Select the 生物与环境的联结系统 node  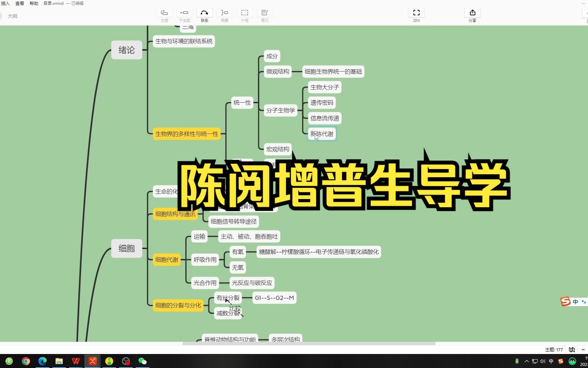pos(184,41)
